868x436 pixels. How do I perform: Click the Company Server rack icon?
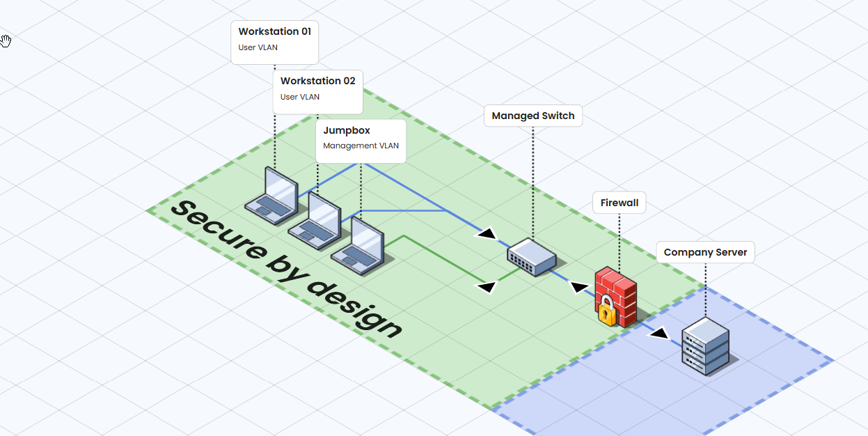click(706, 346)
